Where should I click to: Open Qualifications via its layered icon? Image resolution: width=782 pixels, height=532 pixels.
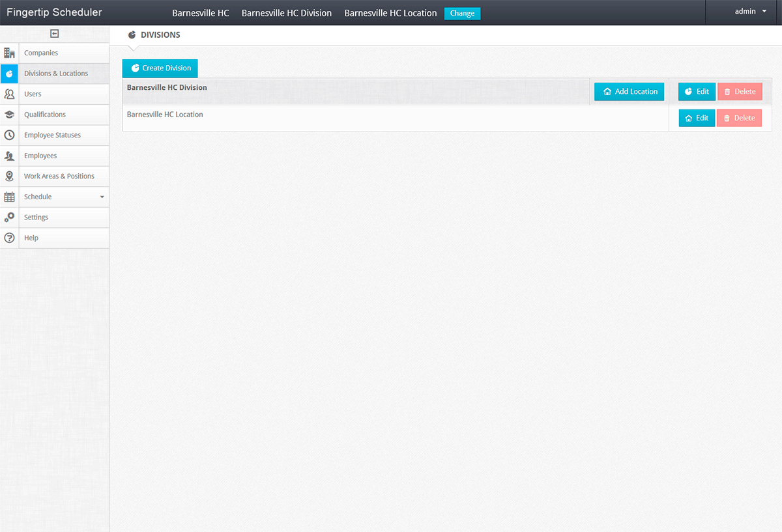tap(9, 114)
